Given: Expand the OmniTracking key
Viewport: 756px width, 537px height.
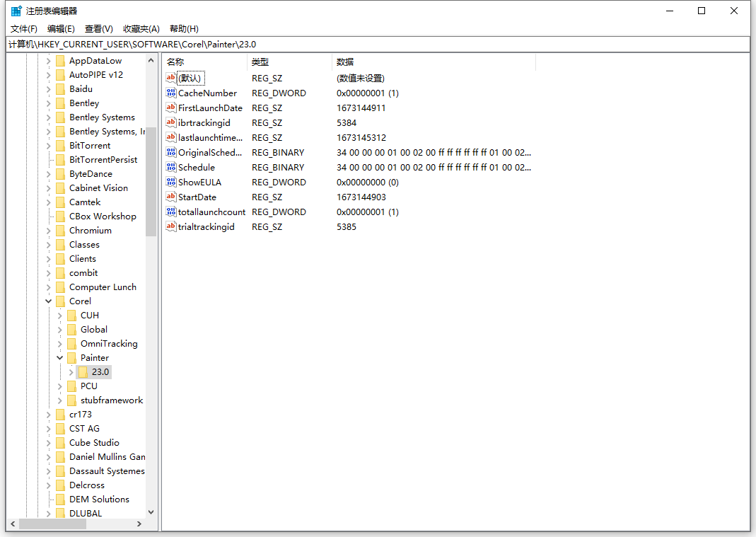Looking at the screenshot, I should point(60,344).
